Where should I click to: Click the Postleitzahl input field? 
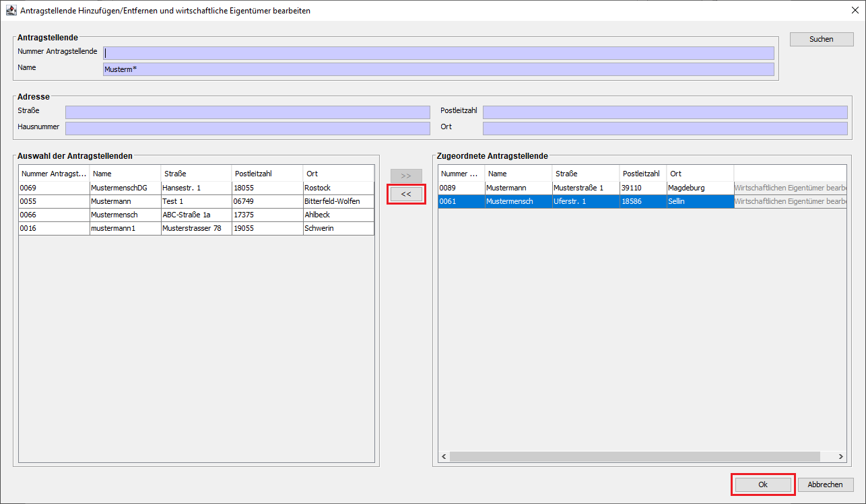point(665,112)
